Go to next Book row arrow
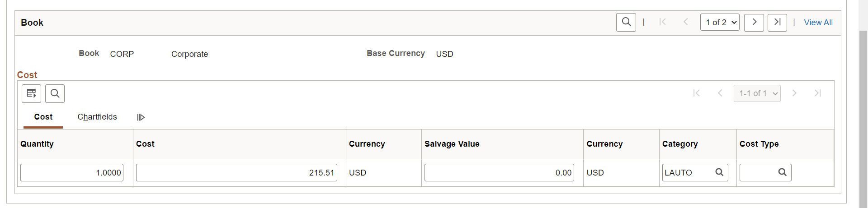 754,22
